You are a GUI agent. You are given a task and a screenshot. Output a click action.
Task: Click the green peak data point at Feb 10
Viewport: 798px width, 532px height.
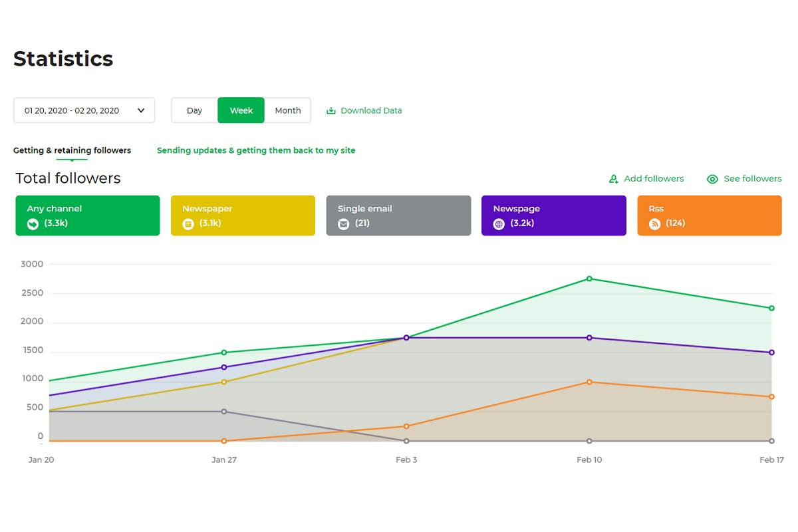point(589,279)
